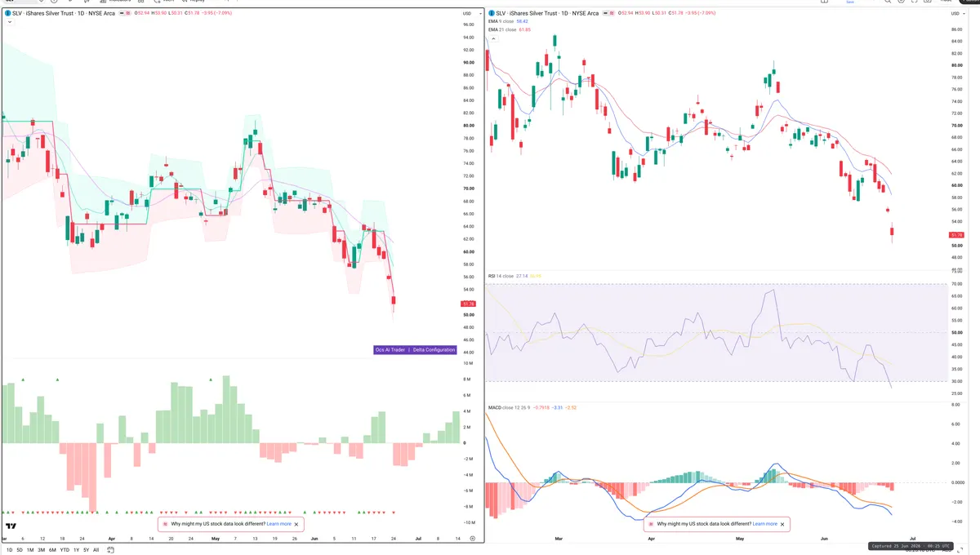Select 3M time range

tap(42, 550)
